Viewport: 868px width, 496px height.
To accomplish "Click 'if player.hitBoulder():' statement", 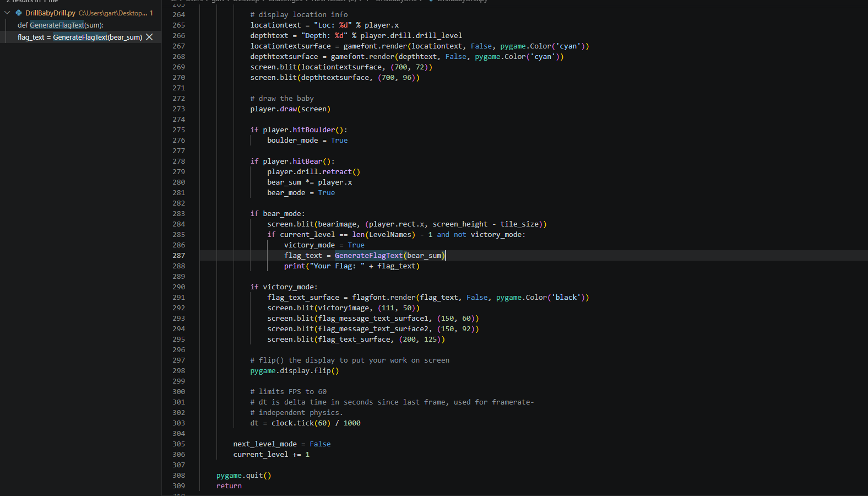I will point(299,130).
